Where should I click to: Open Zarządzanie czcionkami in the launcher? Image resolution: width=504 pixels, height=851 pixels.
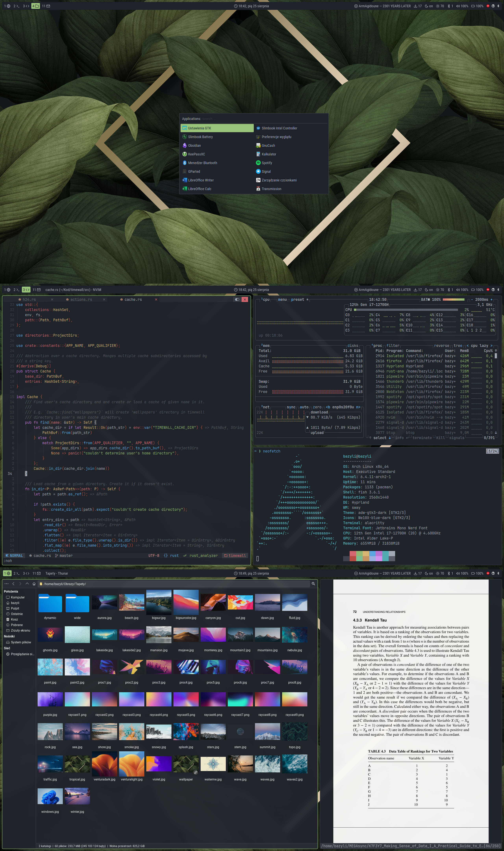click(291, 180)
